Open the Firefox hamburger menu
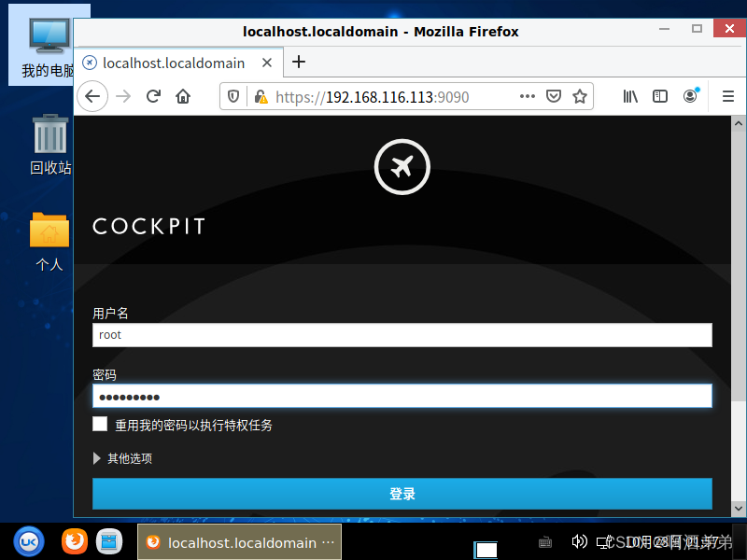The width and height of the screenshot is (747, 560). pyautogui.click(x=728, y=97)
